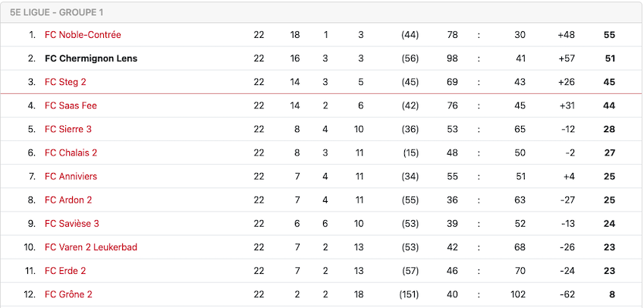Select the FC Grône 2 link
Viewport: 644px width, 308px height.
(x=69, y=294)
